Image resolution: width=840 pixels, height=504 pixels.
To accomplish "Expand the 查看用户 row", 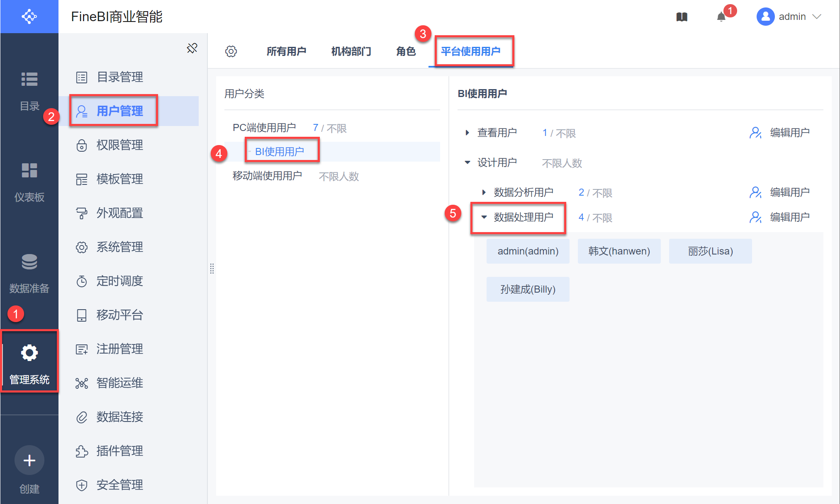I will click(467, 133).
